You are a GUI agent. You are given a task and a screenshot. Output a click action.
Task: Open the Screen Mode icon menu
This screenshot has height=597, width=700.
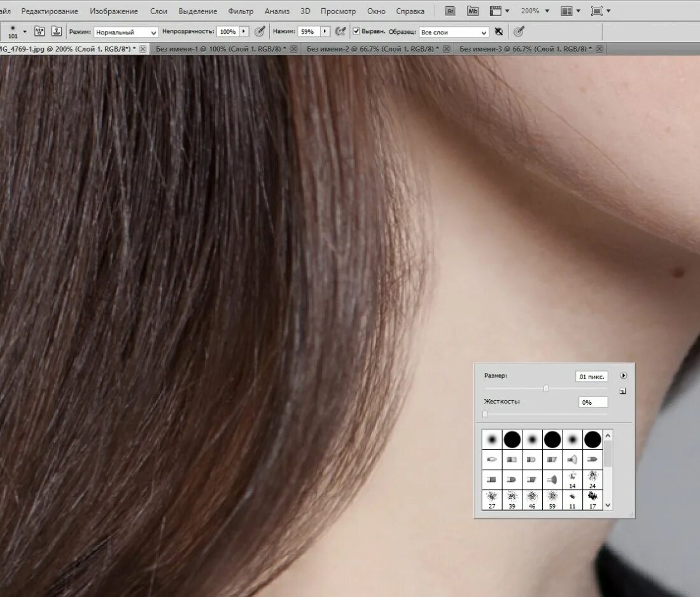click(601, 11)
